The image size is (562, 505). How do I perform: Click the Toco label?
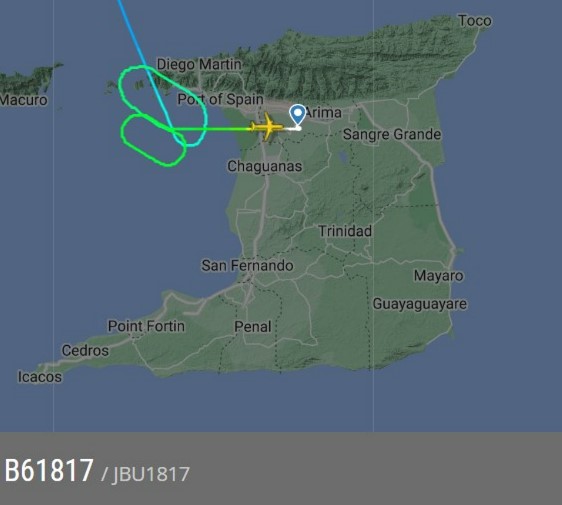(x=475, y=21)
